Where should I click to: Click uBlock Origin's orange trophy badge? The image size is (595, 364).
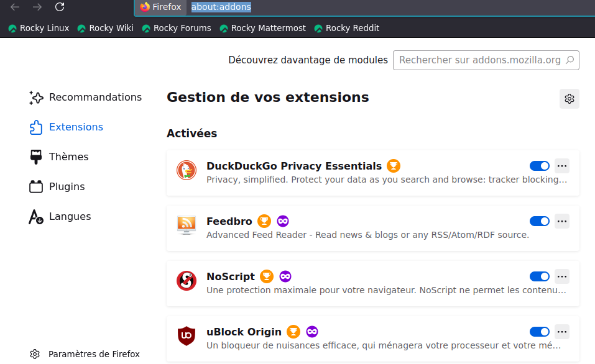tap(293, 332)
